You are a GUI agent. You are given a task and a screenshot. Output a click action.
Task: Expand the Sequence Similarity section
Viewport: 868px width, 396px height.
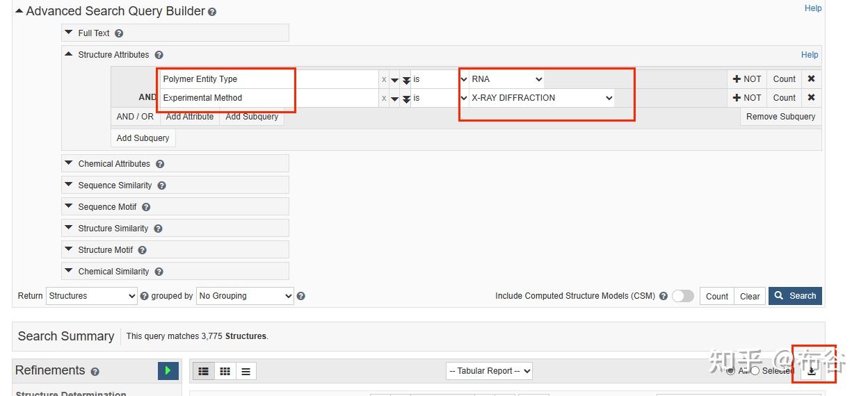coord(115,185)
